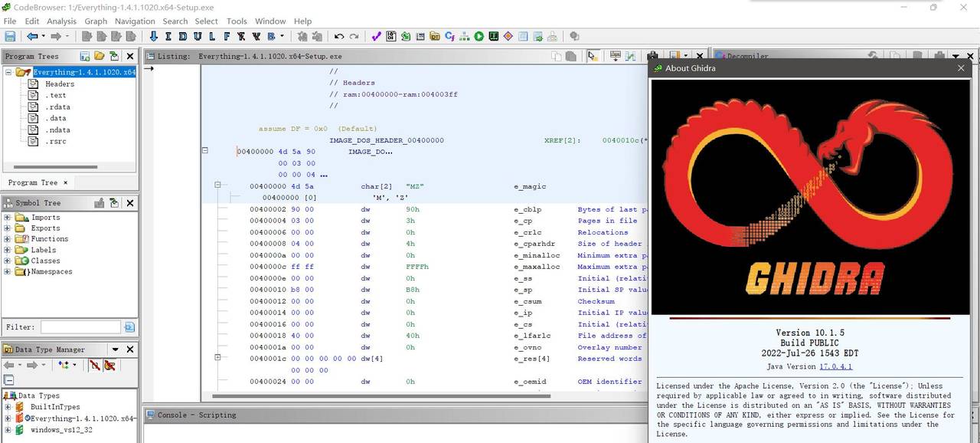
Task: Toggle the second red-crossed filter in Data Type Manager
Action: tap(110, 366)
